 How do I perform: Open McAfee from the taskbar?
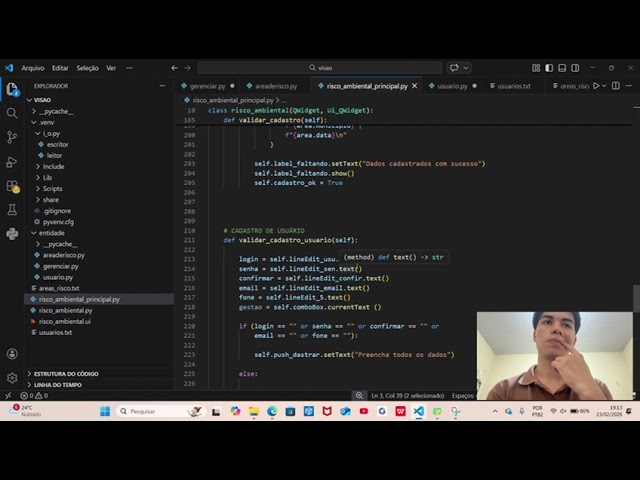327,411
